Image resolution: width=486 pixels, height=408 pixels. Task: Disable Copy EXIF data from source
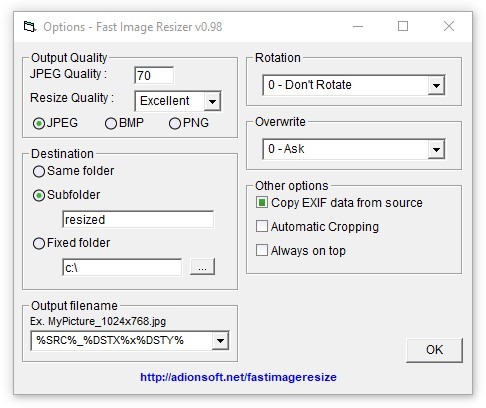coord(262,202)
